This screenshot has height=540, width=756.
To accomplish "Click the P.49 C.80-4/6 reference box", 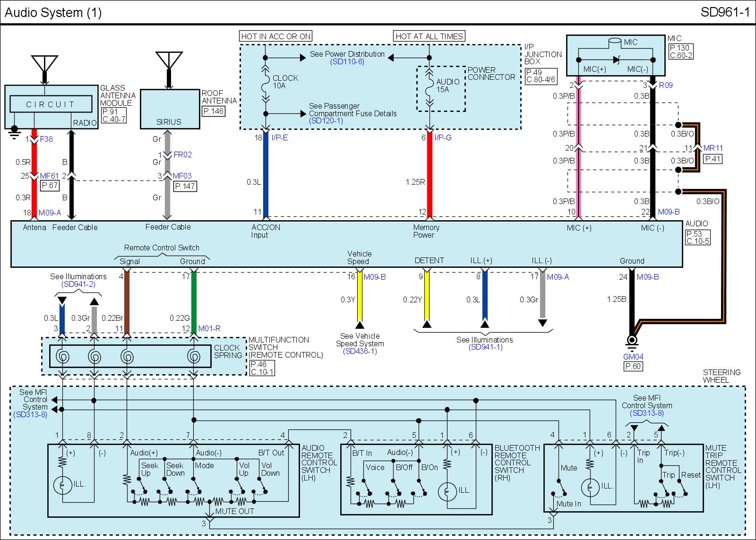I will (x=541, y=76).
